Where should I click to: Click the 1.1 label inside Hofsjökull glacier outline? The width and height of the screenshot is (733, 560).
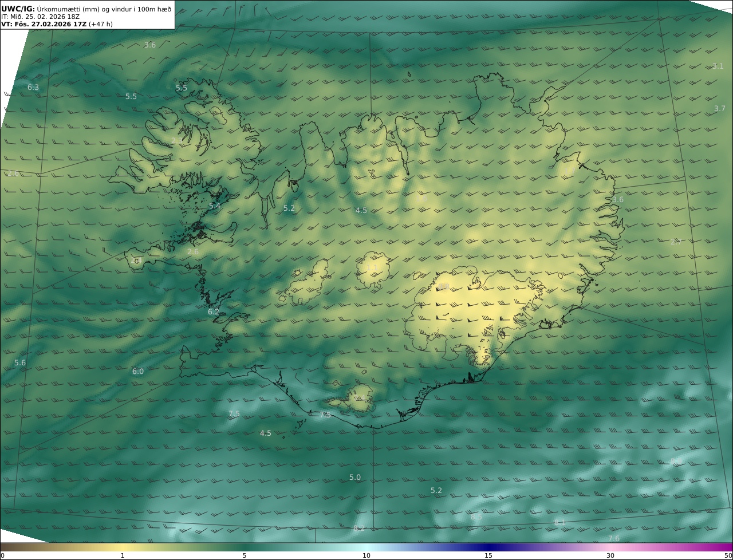coord(372,268)
